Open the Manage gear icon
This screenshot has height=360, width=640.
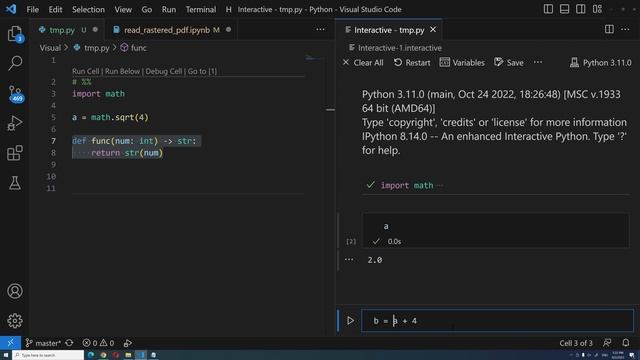click(x=15, y=321)
